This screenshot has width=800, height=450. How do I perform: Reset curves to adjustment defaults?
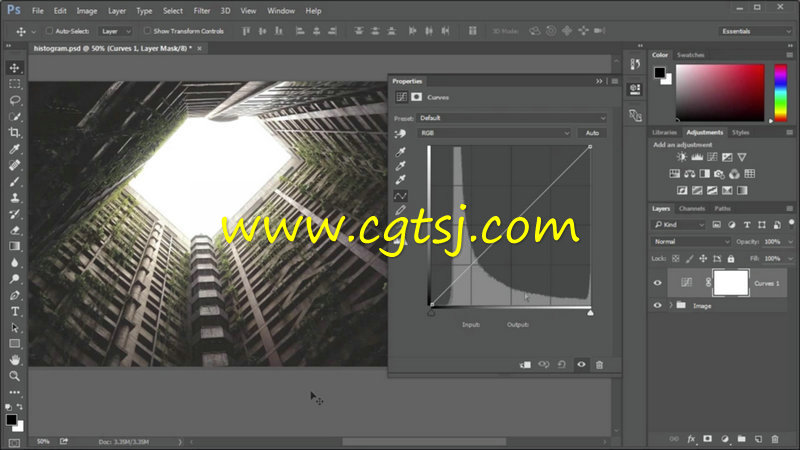[562, 365]
